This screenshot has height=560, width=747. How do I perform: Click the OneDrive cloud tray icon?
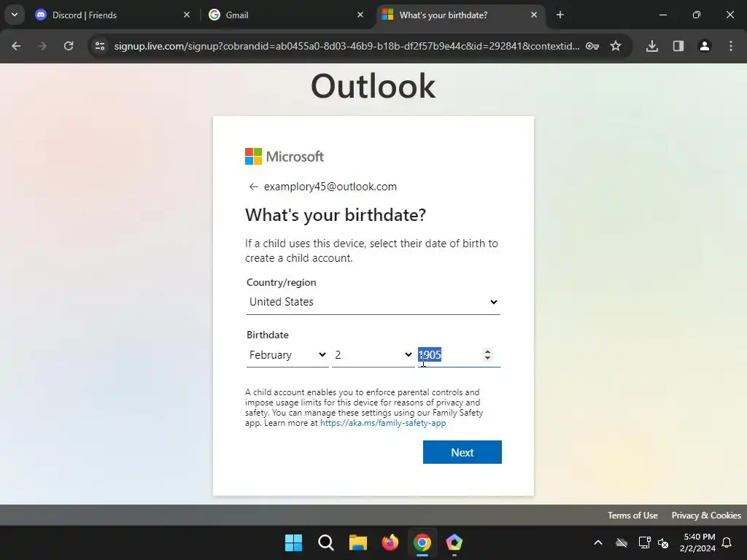pyautogui.click(x=622, y=542)
